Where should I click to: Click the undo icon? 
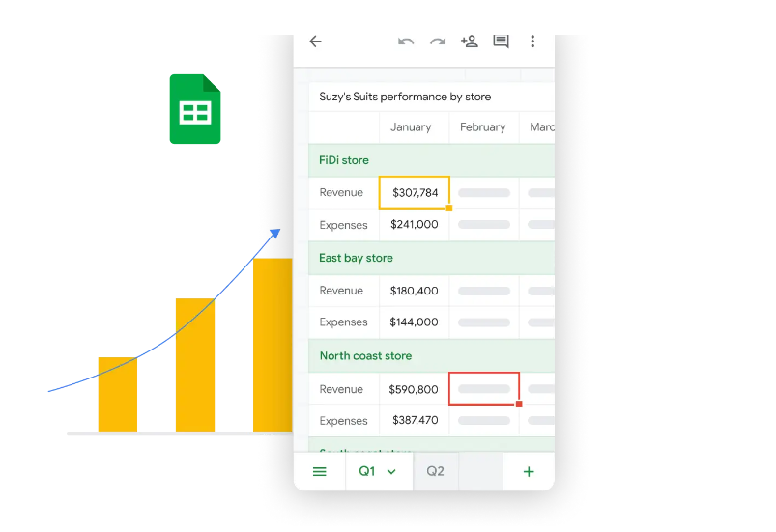tap(406, 42)
